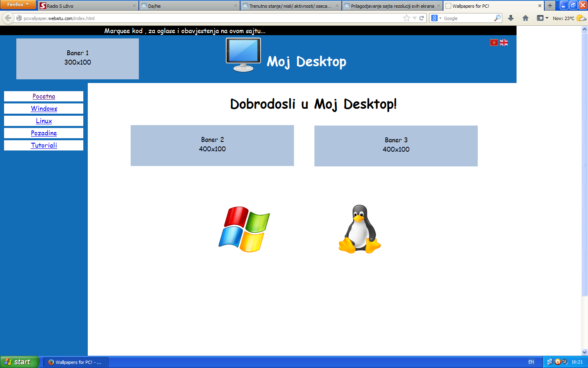The image size is (588, 368).
Task: Click the vertical scrollbar thumb
Action: tap(584, 164)
